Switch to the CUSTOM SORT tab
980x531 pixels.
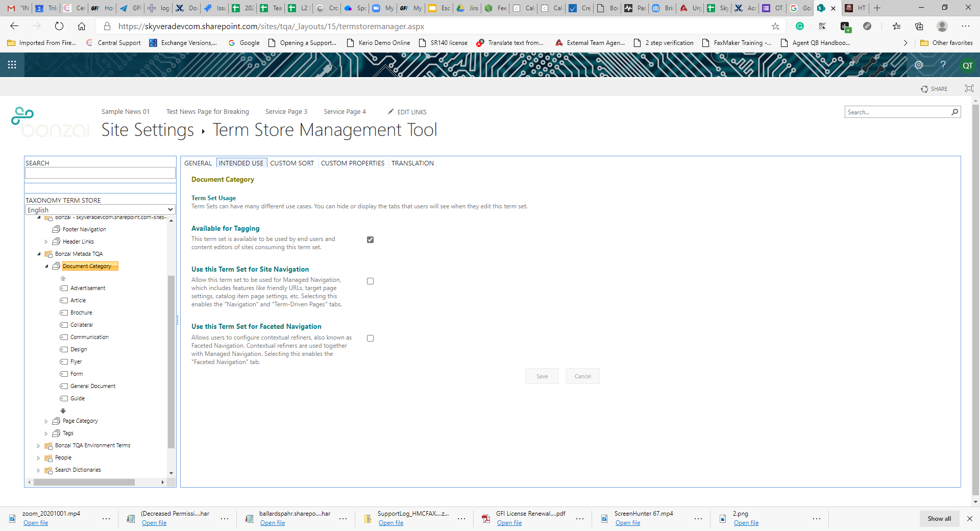[x=292, y=163]
